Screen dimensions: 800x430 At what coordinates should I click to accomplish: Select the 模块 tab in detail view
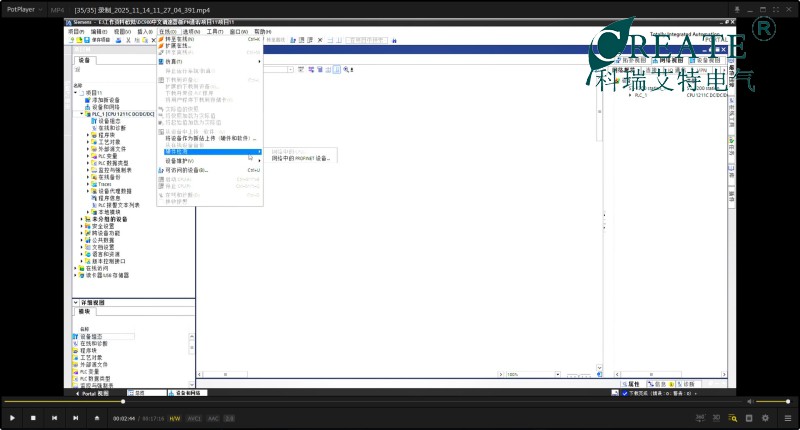[84, 311]
